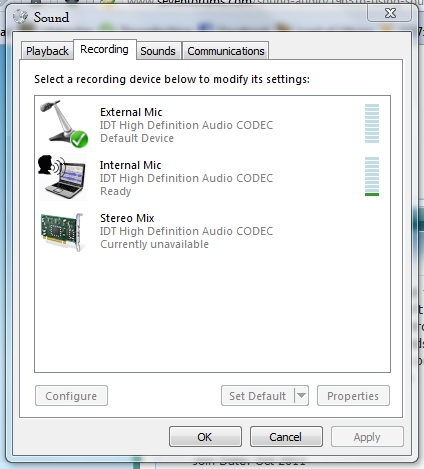This screenshot has width=424, height=469.
Task: Close the Sound dialog window
Action: [x=389, y=13]
